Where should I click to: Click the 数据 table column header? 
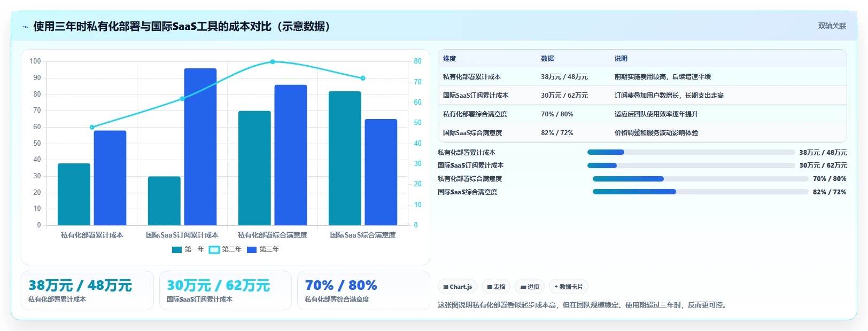[547, 59]
